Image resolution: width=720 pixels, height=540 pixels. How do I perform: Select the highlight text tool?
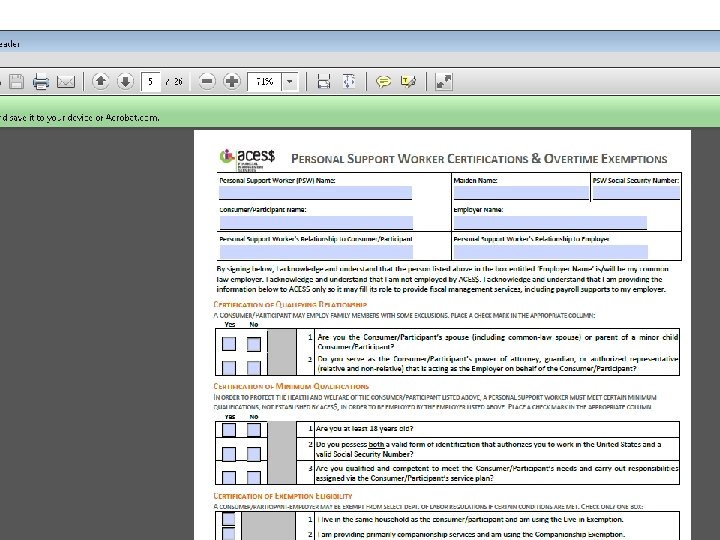[x=408, y=82]
